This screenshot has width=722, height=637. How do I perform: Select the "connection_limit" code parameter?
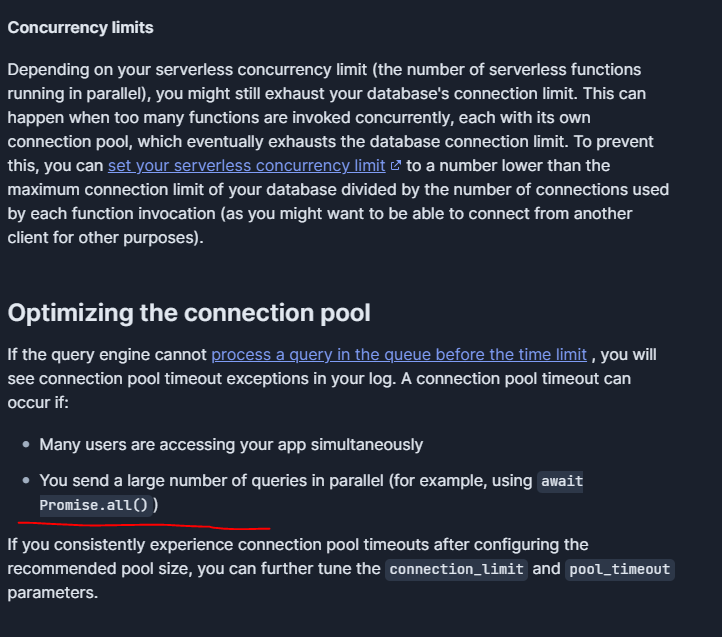point(456,569)
